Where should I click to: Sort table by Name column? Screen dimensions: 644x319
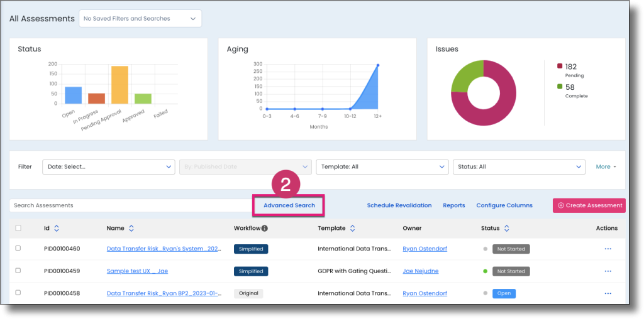(131, 229)
